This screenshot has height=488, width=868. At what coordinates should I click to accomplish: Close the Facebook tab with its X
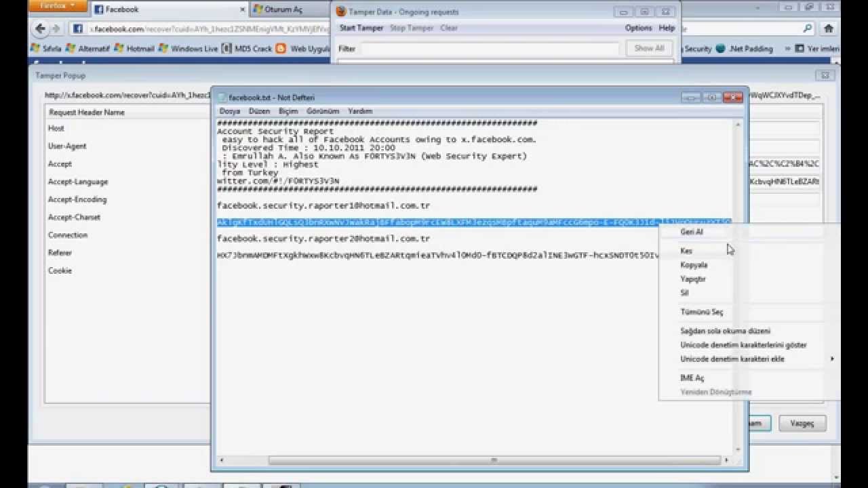coord(243,10)
